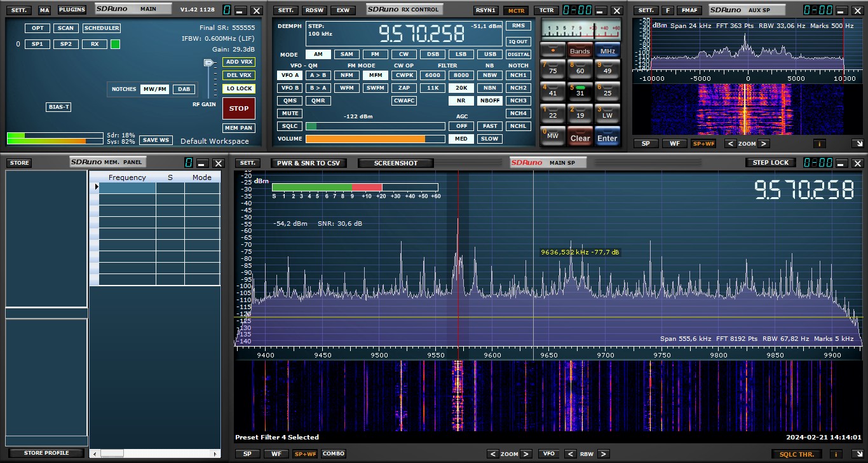This screenshot has width=868, height=463.
Task: Click the S-meter gauge in RX Control
Action: (580, 29)
